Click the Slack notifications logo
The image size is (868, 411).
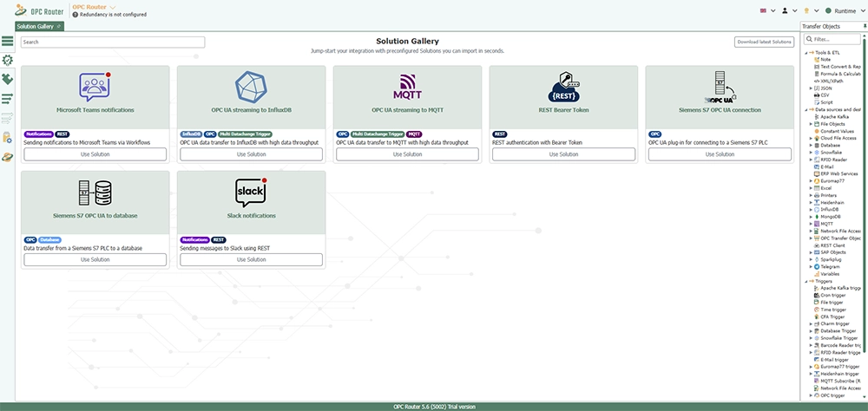[252, 192]
